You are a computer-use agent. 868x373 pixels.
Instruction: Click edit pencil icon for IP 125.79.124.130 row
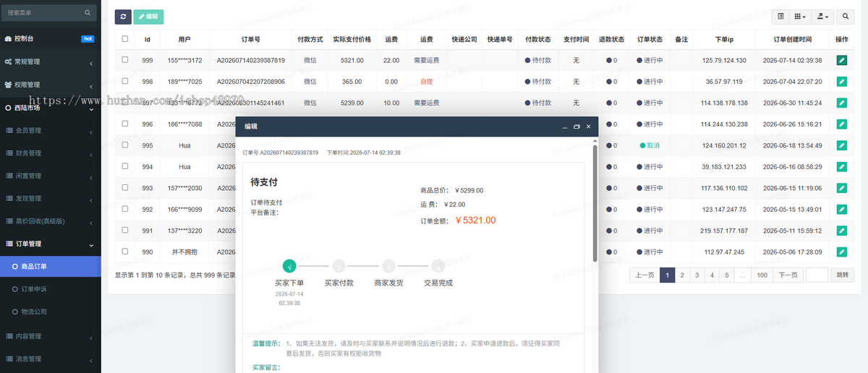pyautogui.click(x=842, y=61)
